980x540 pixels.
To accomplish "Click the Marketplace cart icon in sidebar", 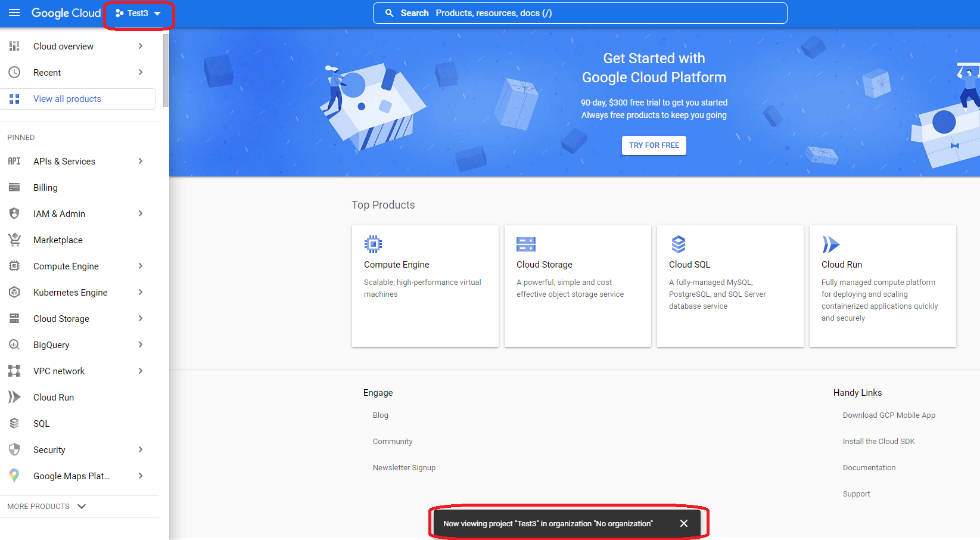I will [x=14, y=240].
